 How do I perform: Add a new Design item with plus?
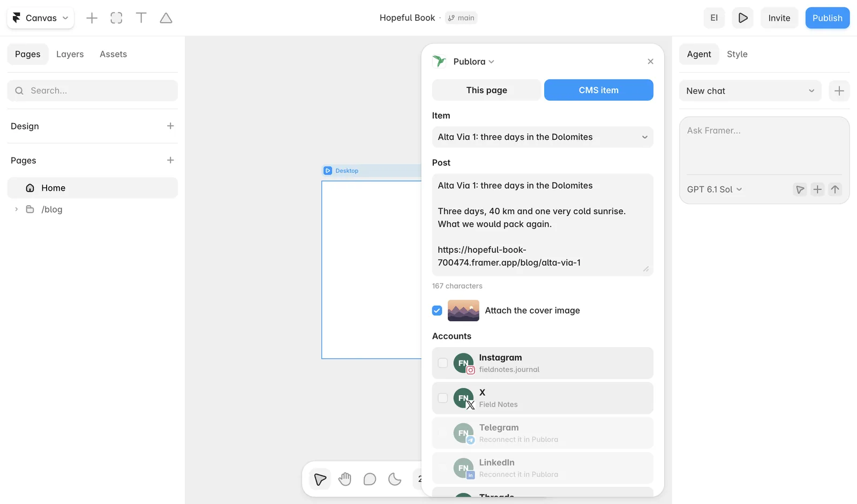pyautogui.click(x=170, y=126)
